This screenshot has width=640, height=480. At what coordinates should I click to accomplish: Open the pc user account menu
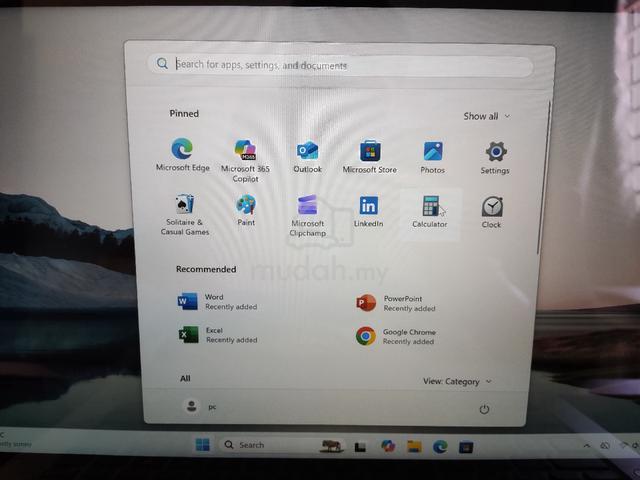pos(200,406)
